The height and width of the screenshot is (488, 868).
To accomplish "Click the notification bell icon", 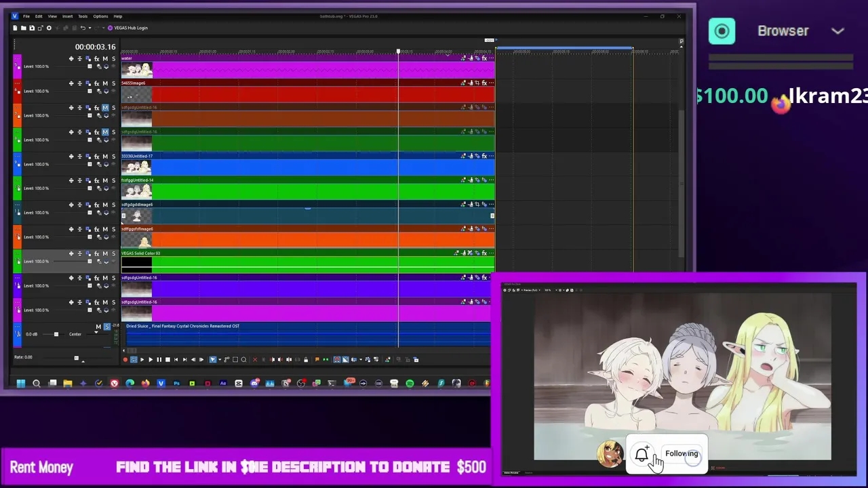I will 642,454.
